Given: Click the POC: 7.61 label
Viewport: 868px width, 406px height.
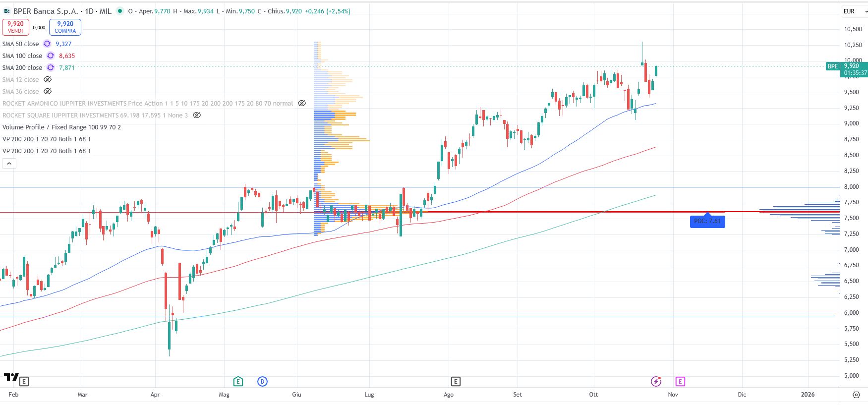Looking at the screenshot, I should click(x=707, y=221).
